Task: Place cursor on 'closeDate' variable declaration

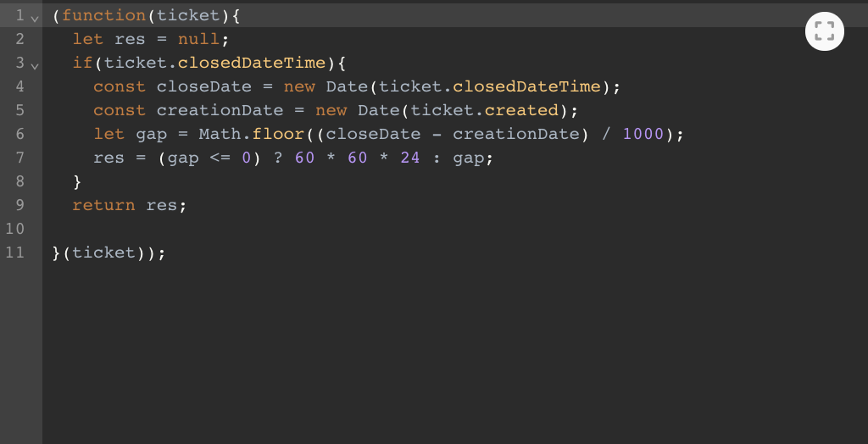Action: 204,87
